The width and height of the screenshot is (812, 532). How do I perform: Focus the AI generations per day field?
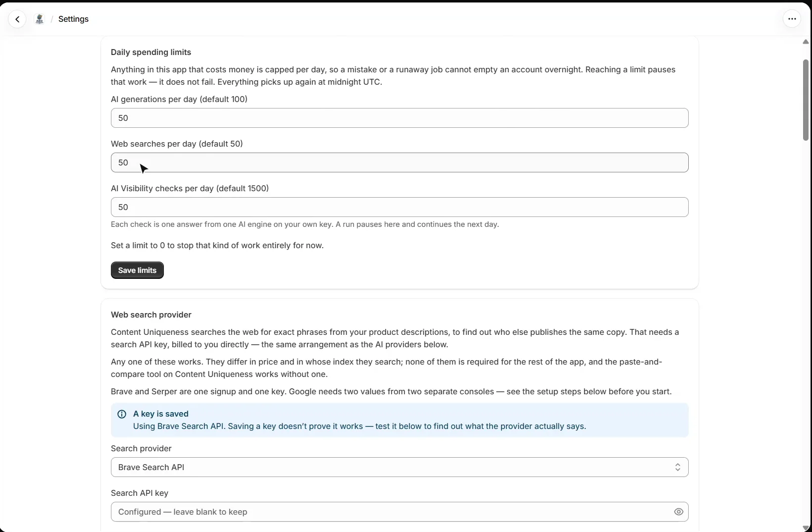click(400, 118)
